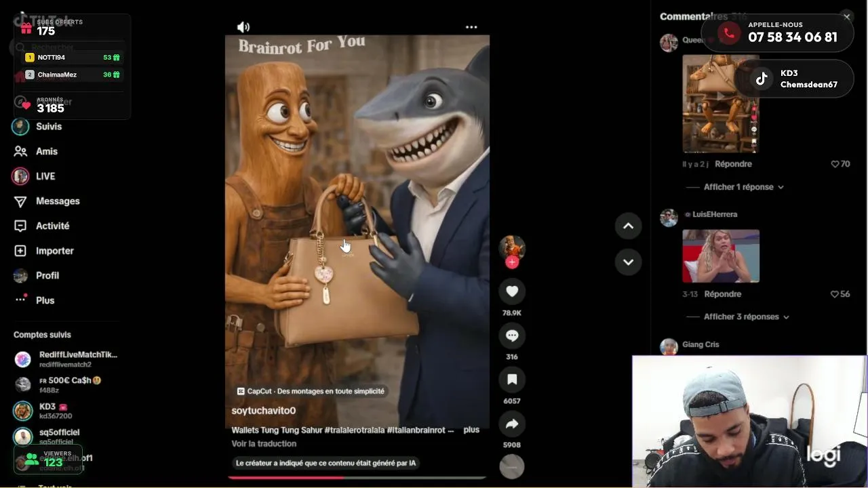Click the Importer plus-square icon
The width and height of the screenshot is (868, 488).
point(20,251)
